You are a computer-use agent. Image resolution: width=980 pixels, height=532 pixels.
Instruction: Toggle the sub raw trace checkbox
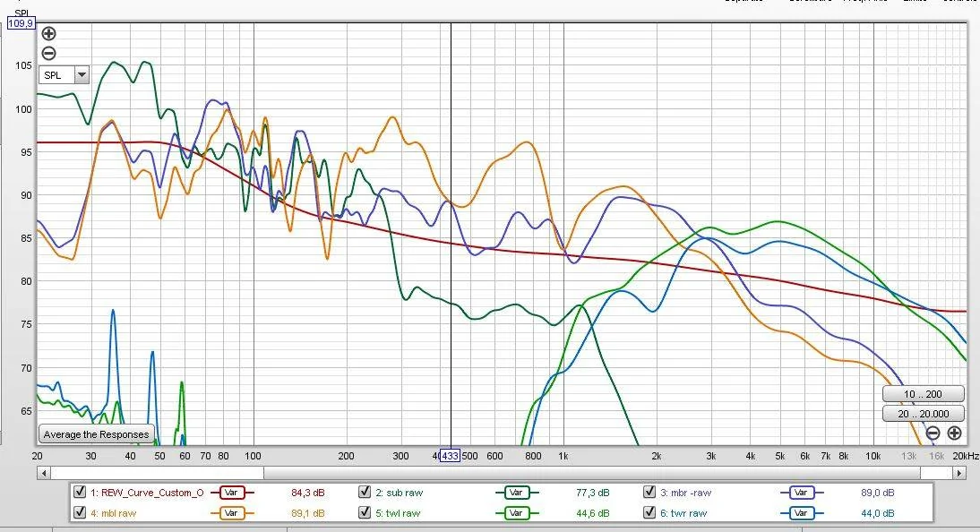pyautogui.click(x=365, y=492)
